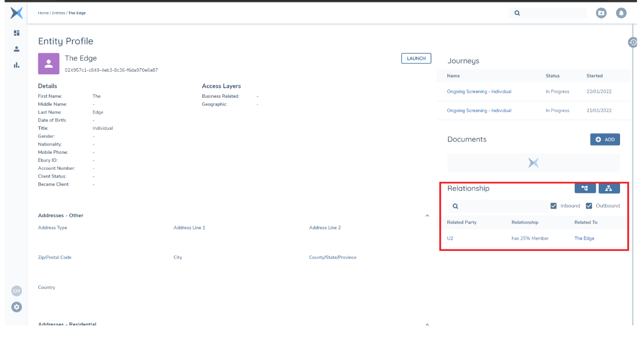Click the purple entity avatar icon
Viewport: 644px width, 348px height.
[x=49, y=64]
